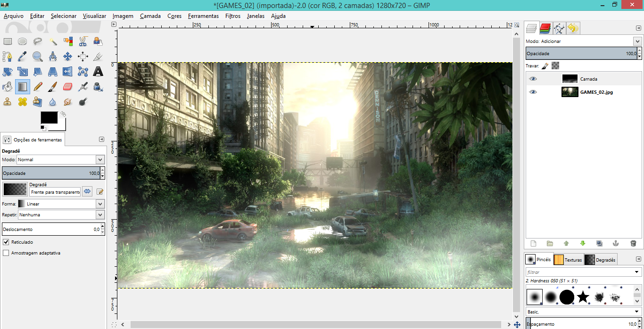644x329 pixels.
Task: Select the Zoom magnifier tool
Action: click(37, 57)
